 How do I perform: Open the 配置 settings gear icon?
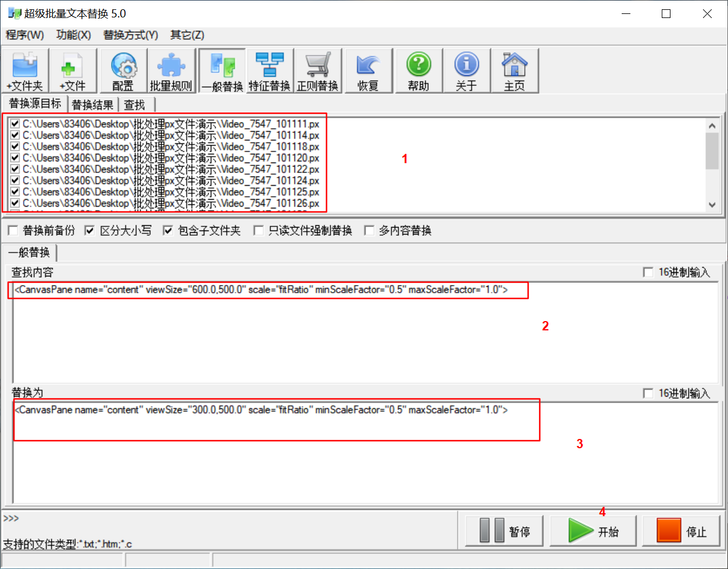pyautogui.click(x=123, y=71)
